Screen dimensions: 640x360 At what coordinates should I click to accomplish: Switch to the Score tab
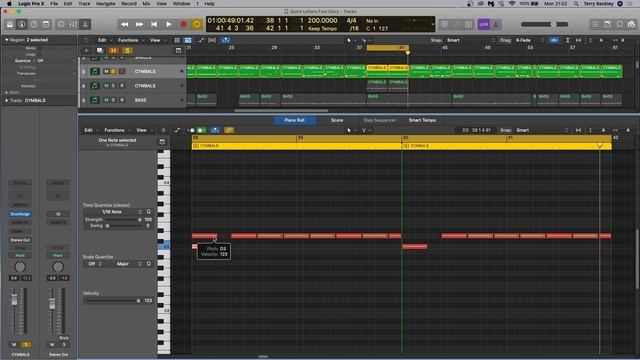337,120
